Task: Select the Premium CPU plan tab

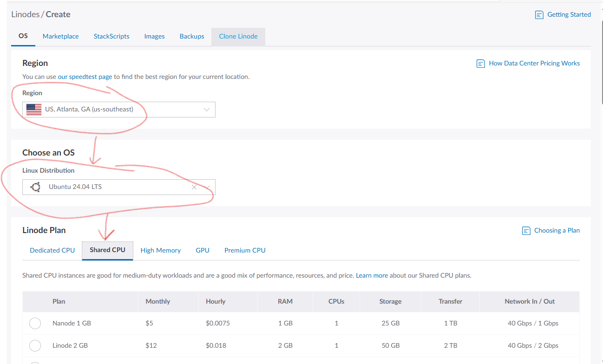Action: (x=245, y=250)
